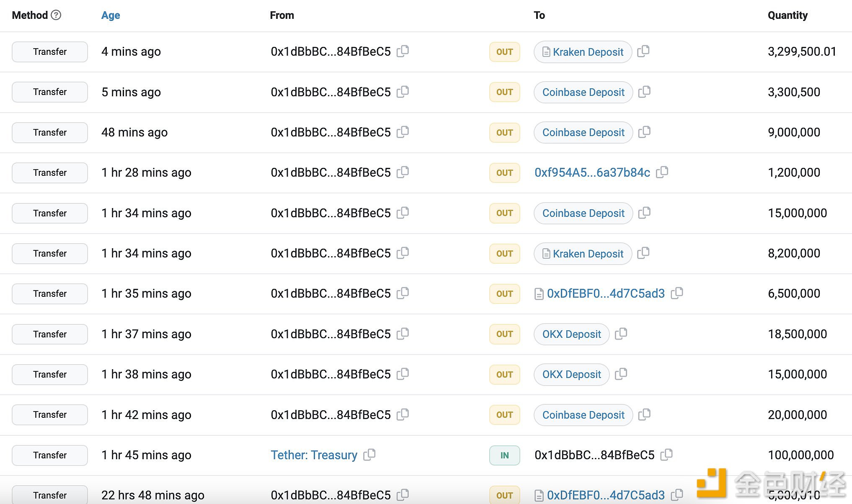Screen dimensions: 852x504
Task: Click Transfer method badge in 48 mins ago row
Action: [50, 132]
